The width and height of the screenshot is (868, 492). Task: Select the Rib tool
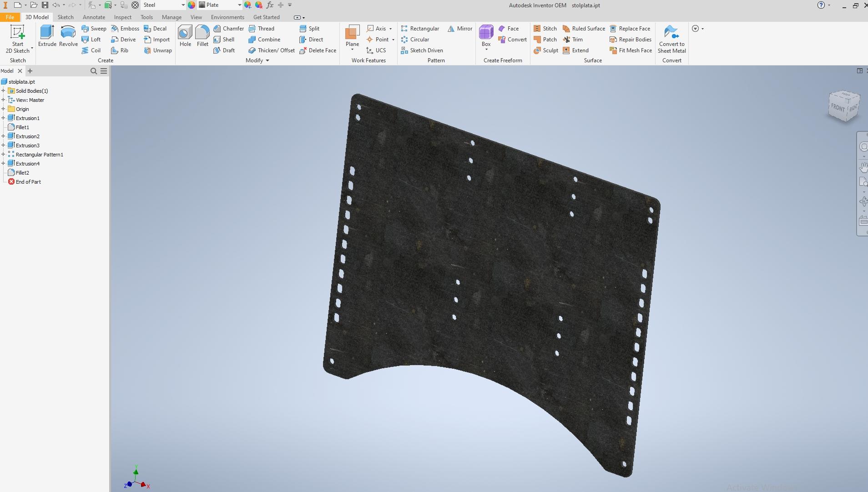point(120,50)
